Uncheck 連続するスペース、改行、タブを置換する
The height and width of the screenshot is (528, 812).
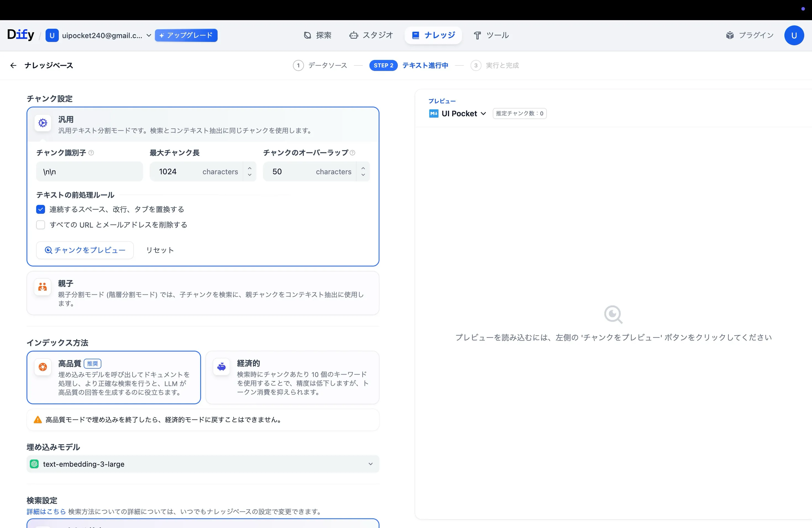[x=41, y=209]
